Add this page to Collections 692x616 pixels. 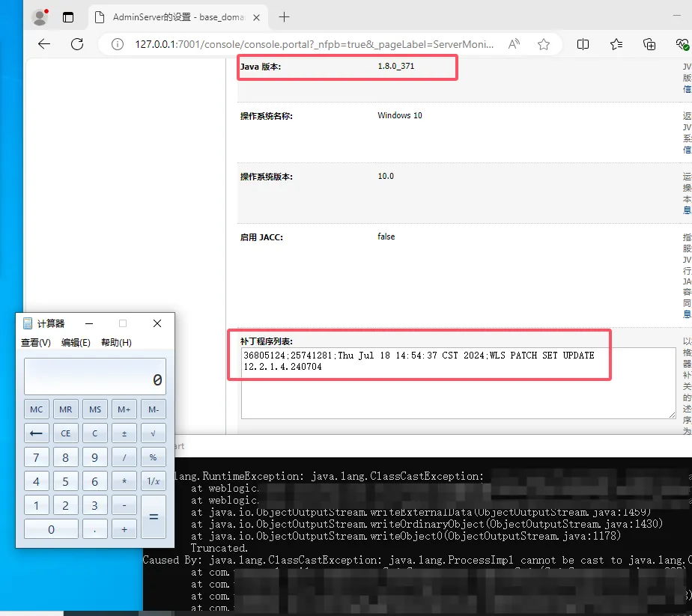[x=649, y=44]
